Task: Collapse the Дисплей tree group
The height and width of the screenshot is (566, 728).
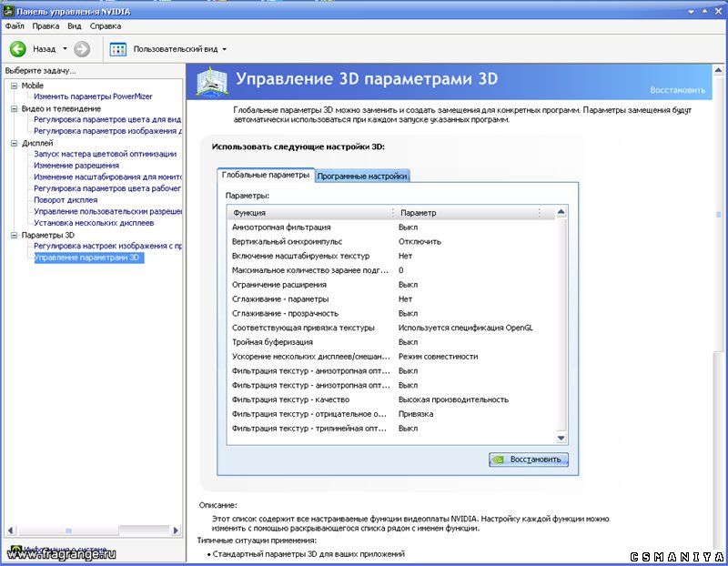Action: click(x=14, y=144)
